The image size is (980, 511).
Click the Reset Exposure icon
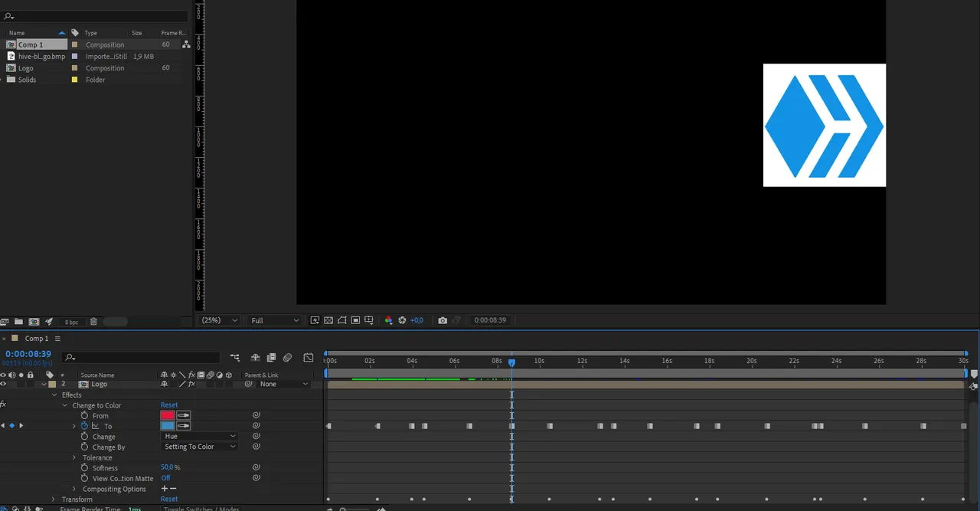(402, 320)
